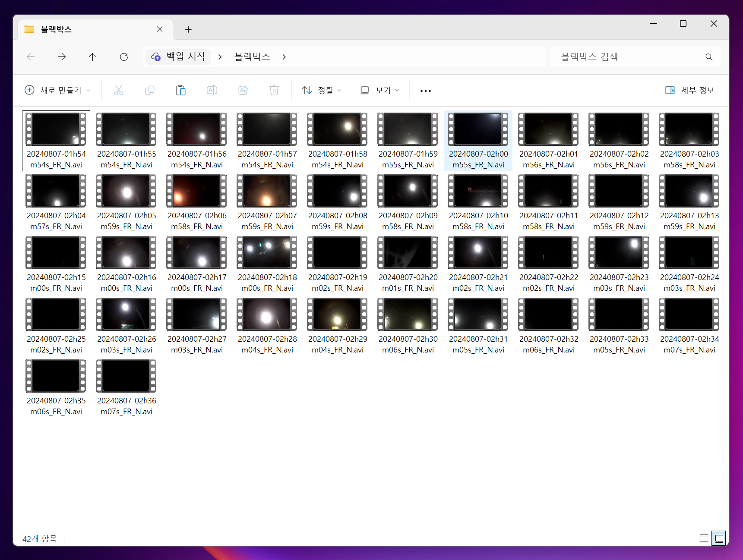
Task: Select video 20240807-02h20m01s_FR_N.avi
Action: click(408, 264)
